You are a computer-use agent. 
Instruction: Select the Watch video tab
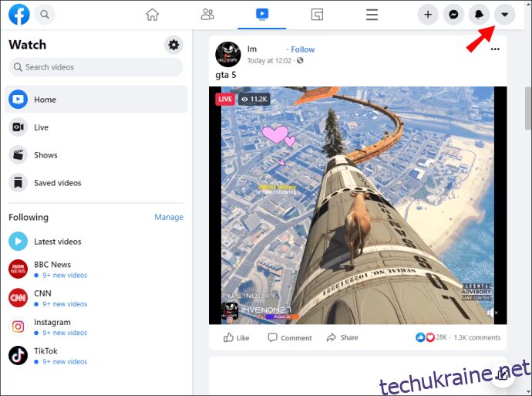(262, 14)
